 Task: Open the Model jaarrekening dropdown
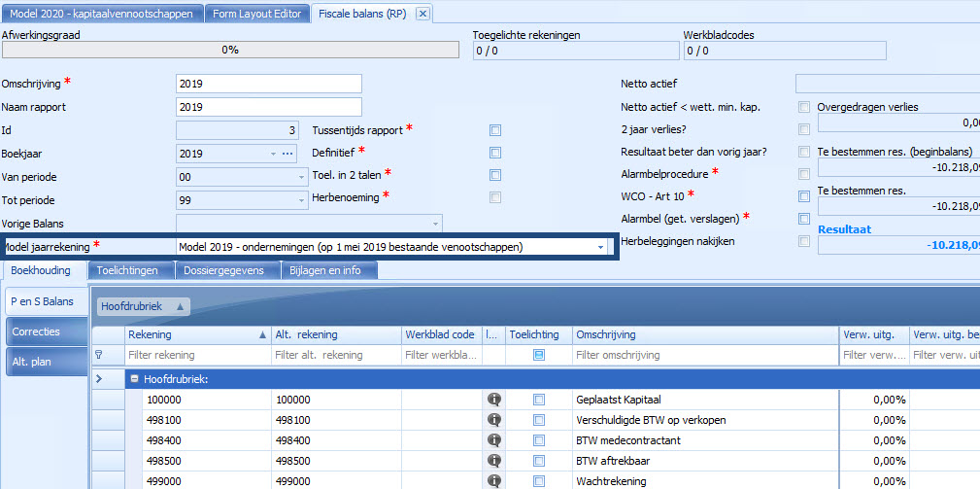click(600, 247)
